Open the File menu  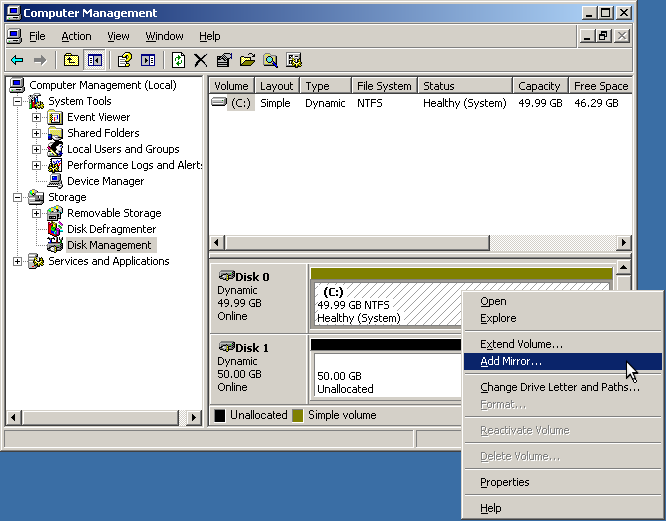[37, 37]
